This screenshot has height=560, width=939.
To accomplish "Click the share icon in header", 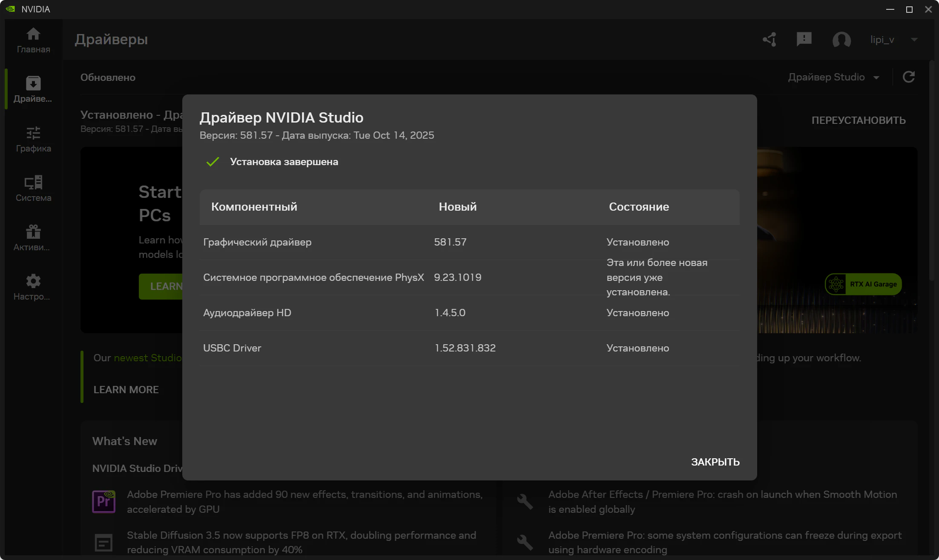I will click(x=770, y=40).
